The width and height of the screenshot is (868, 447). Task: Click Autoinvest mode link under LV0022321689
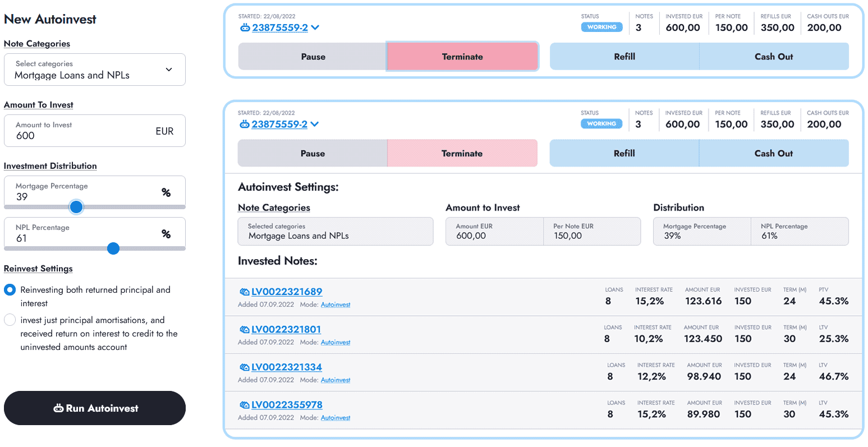pyautogui.click(x=336, y=305)
